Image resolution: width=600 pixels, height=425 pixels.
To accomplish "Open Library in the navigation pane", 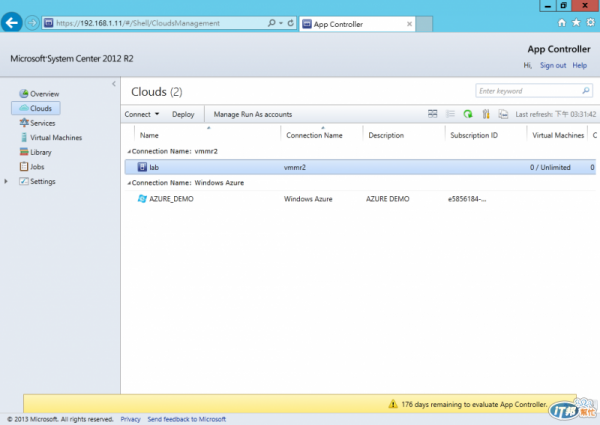I will (x=36, y=152).
